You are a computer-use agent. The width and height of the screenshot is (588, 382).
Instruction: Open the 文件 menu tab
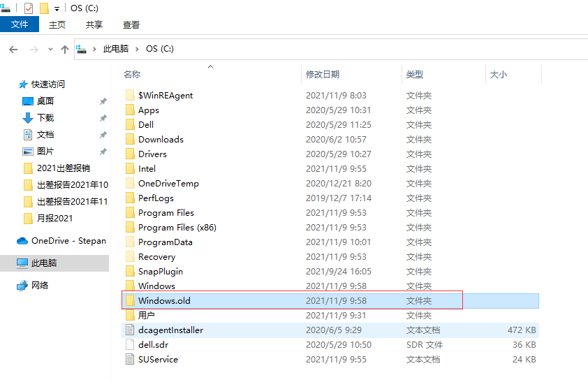[20, 24]
